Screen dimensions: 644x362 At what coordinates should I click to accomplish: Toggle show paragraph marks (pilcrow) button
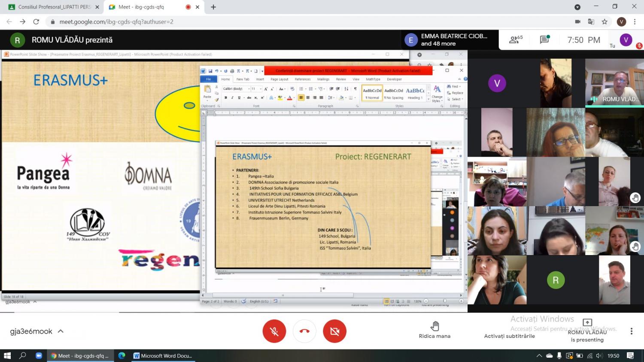pyautogui.click(x=355, y=89)
